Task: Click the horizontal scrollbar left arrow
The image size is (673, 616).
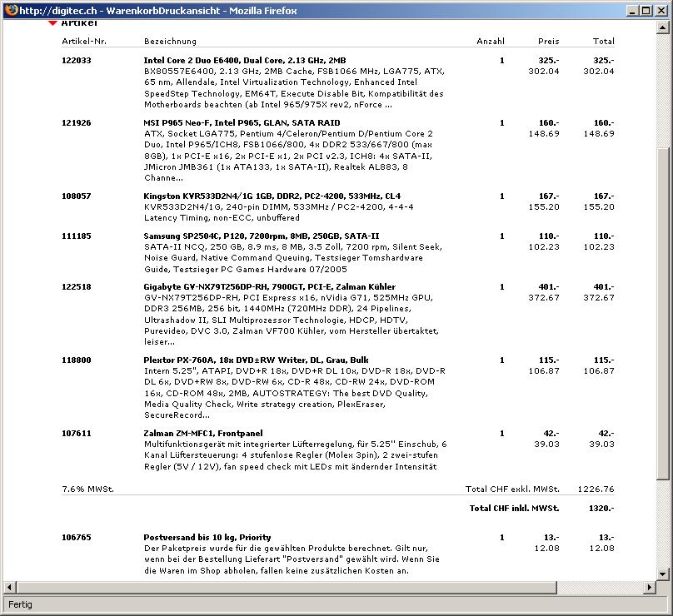Action: (9, 588)
